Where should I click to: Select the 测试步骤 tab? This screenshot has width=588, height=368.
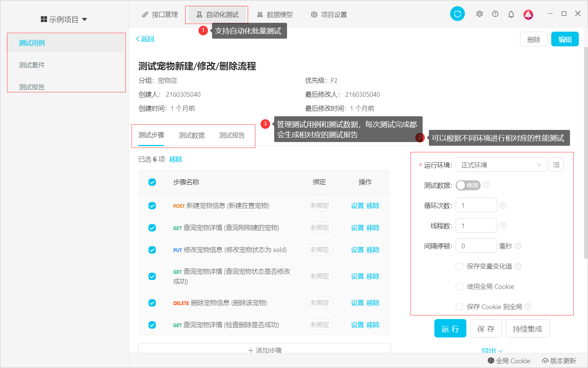pyautogui.click(x=151, y=135)
